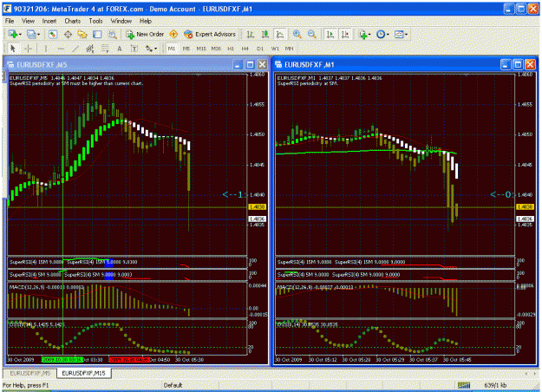Open the View menu
Image resolution: width=542 pixels, height=392 pixels.
click(29, 21)
